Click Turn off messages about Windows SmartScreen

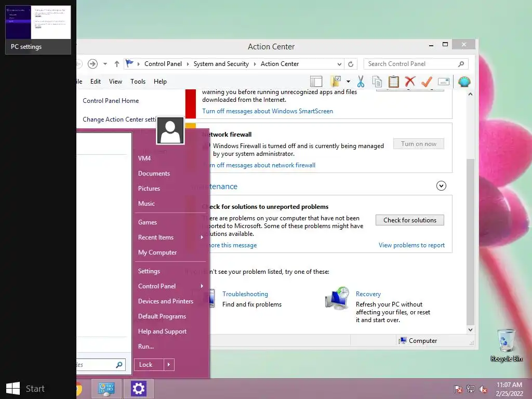[x=268, y=111]
